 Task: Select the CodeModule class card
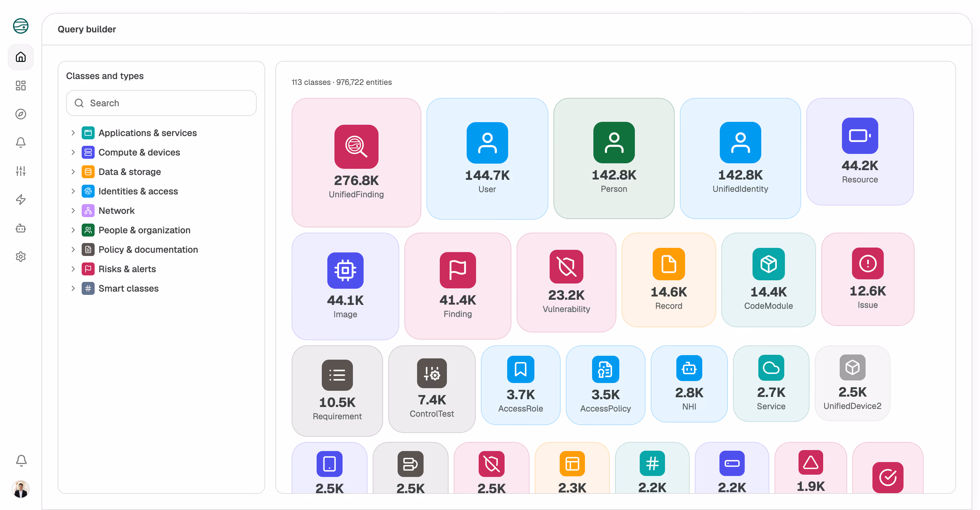(768, 280)
